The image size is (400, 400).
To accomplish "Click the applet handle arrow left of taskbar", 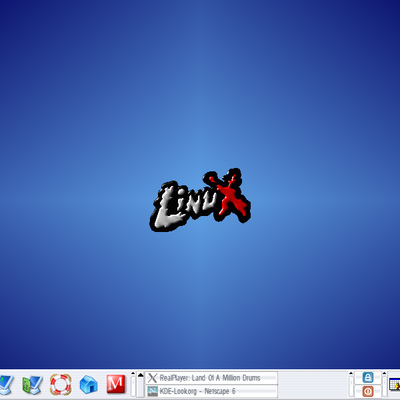I will (x=133, y=374).
